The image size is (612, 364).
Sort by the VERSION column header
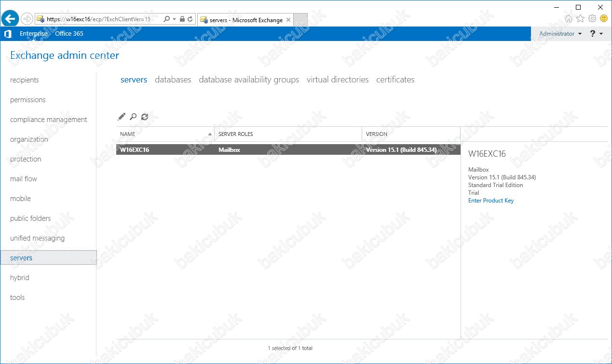pyautogui.click(x=411, y=134)
